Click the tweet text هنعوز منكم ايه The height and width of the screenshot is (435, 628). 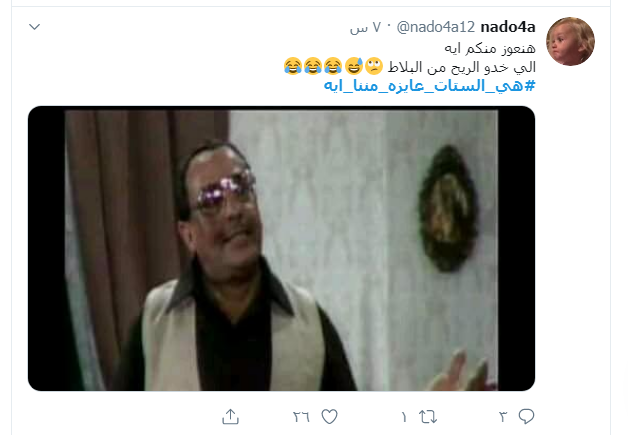coord(490,48)
